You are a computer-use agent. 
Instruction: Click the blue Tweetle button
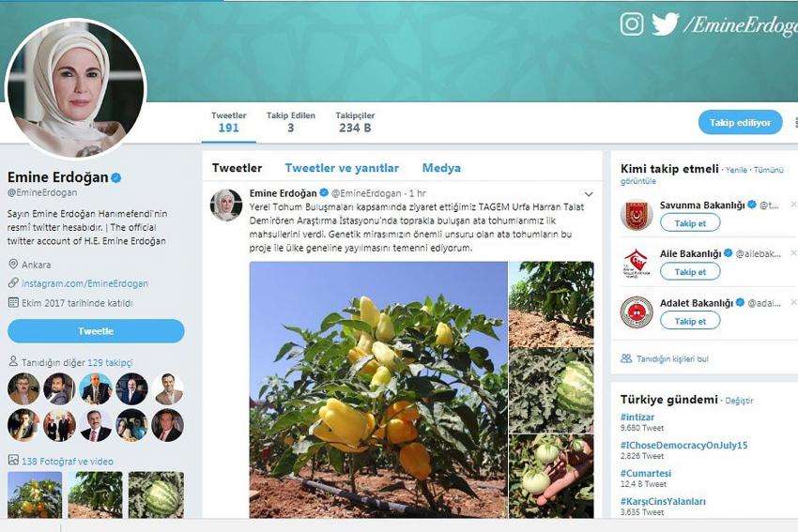click(96, 331)
